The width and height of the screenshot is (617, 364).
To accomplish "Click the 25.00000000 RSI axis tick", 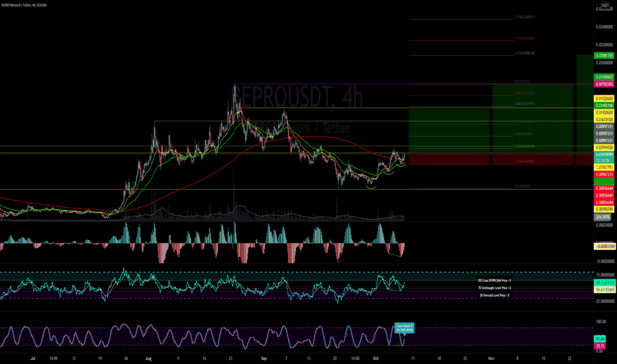I will click(605, 301).
